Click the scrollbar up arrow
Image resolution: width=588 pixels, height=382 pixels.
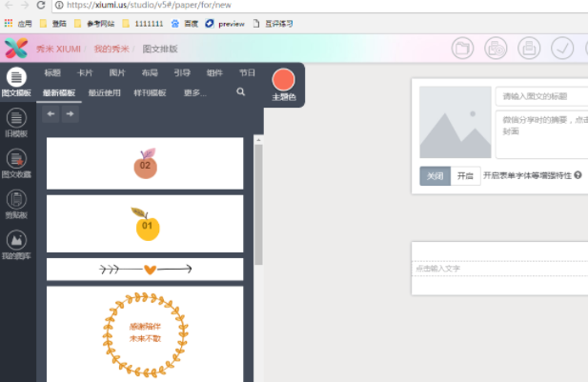(x=258, y=140)
